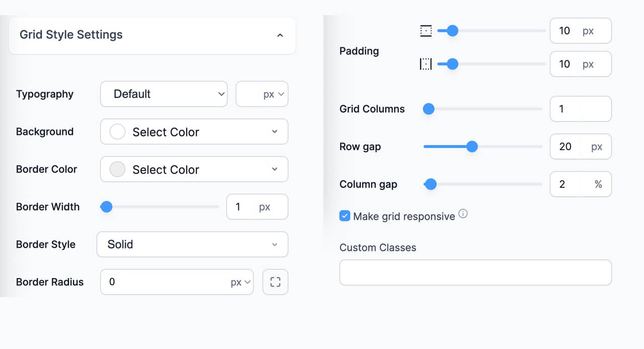Viewport: 644px width, 349px height.
Task: Open the Border Style Solid dropdown
Action: 192,244
